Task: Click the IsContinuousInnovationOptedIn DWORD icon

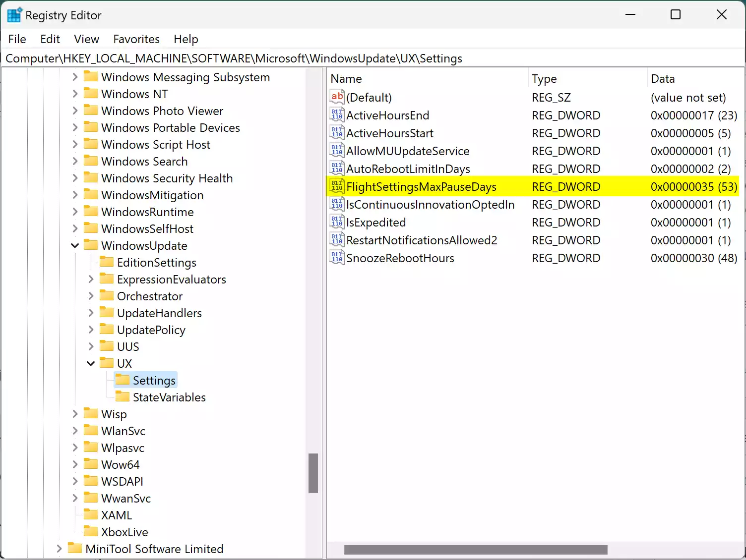Action: click(x=337, y=204)
